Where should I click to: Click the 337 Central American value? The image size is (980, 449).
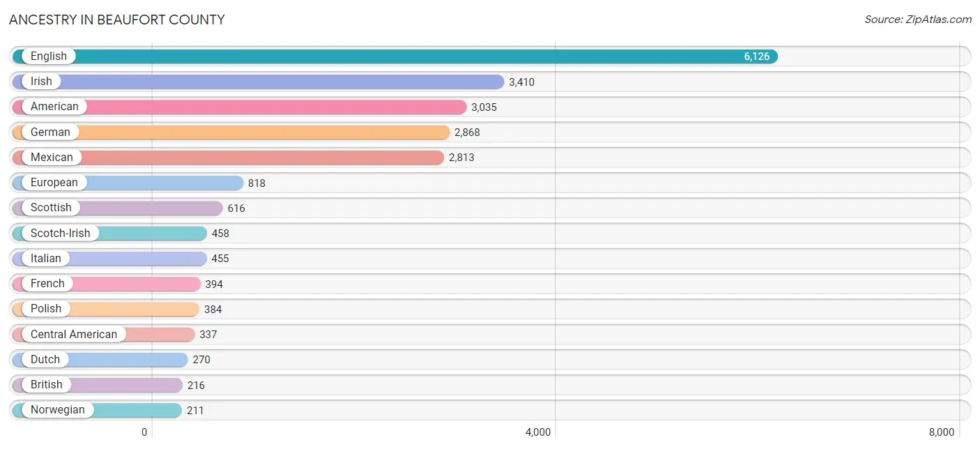208,335
